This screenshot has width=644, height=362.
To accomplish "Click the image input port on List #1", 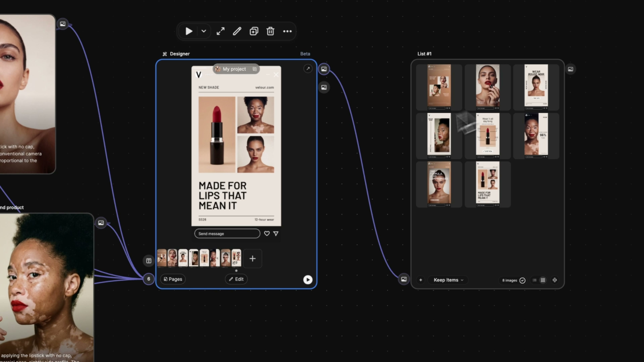I will coord(404,279).
